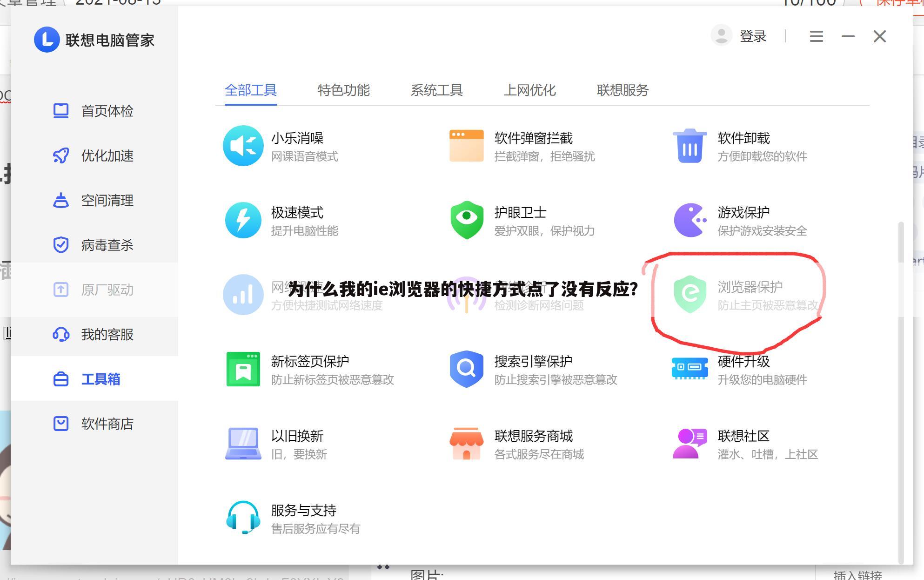
Task: Click the 游戏保护 game protection icon
Action: (690, 220)
